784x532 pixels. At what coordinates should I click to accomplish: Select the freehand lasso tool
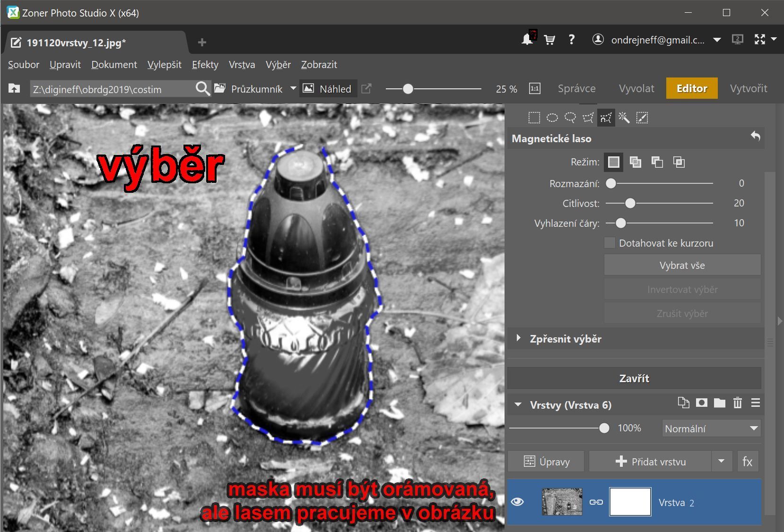[570, 118]
